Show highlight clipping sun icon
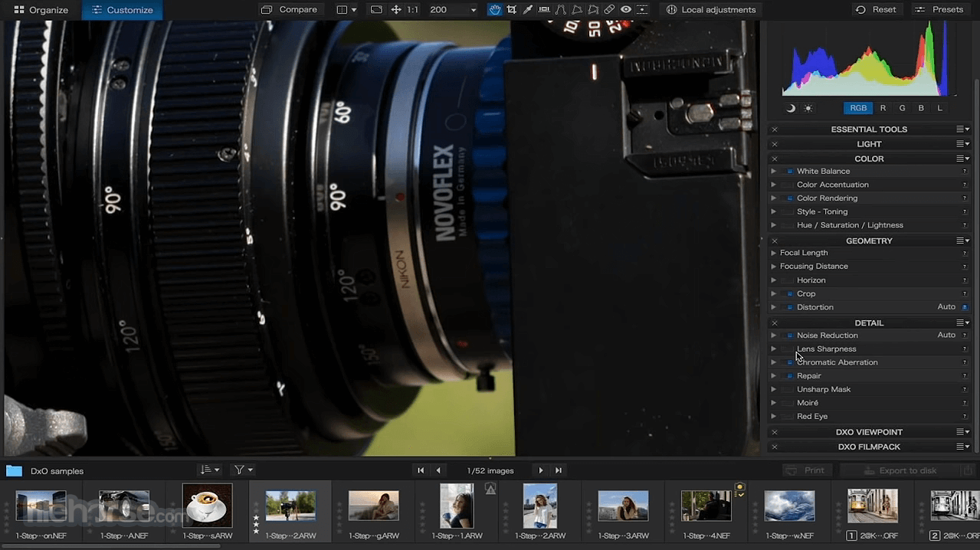The width and height of the screenshot is (980, 550). [x=808, y=108]
